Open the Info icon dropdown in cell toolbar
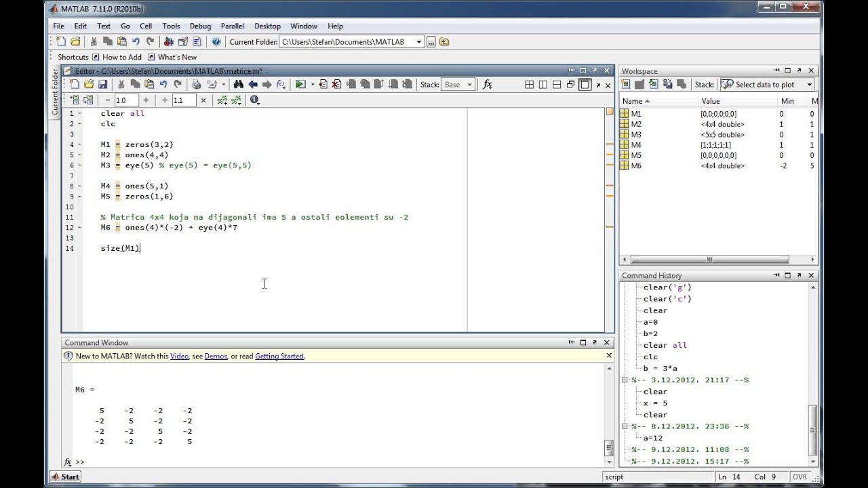Image resolution: width=868 pixels, height=488 pixels. coord(255,100)
